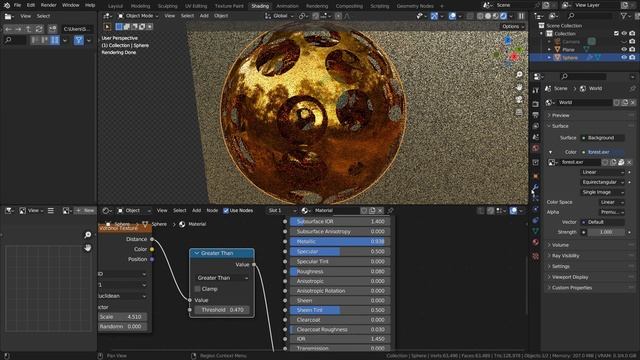Select the Plane object in outliner
Image resolution: width=640 pixels, height=360 pixels.
[568, 50]
